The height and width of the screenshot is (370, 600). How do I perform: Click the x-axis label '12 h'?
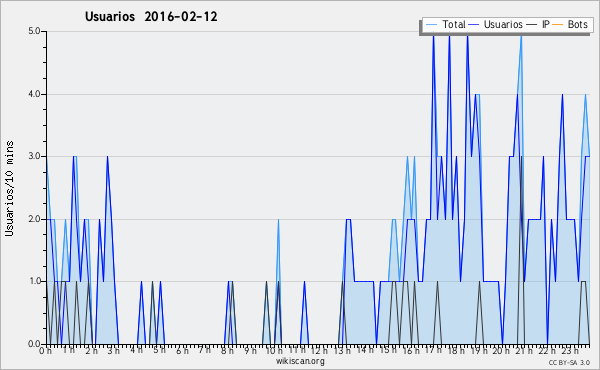pos(319,350)
